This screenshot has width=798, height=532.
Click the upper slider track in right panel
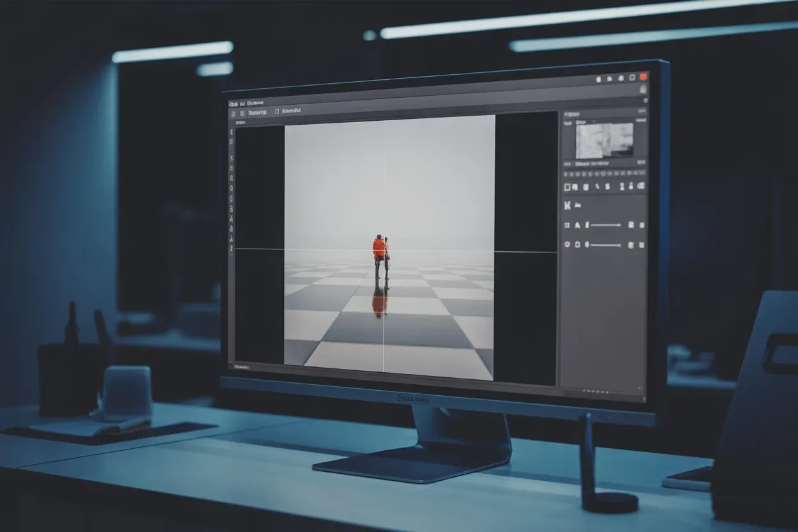click(x=606, y=224)
